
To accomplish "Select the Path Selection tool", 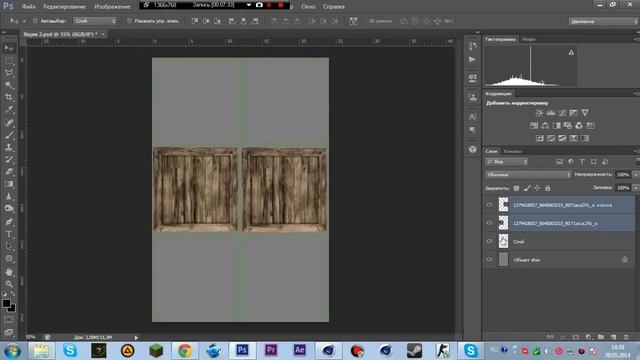I will click(x=9, y=246).
